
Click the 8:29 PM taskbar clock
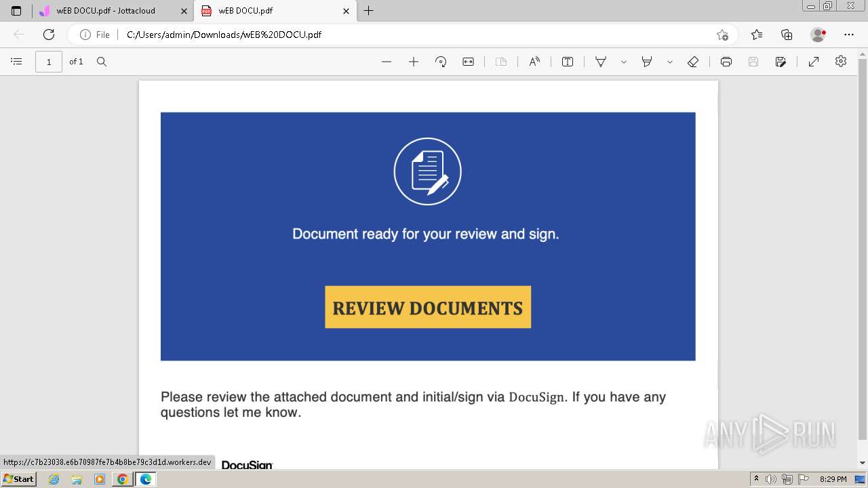[833, 479]
